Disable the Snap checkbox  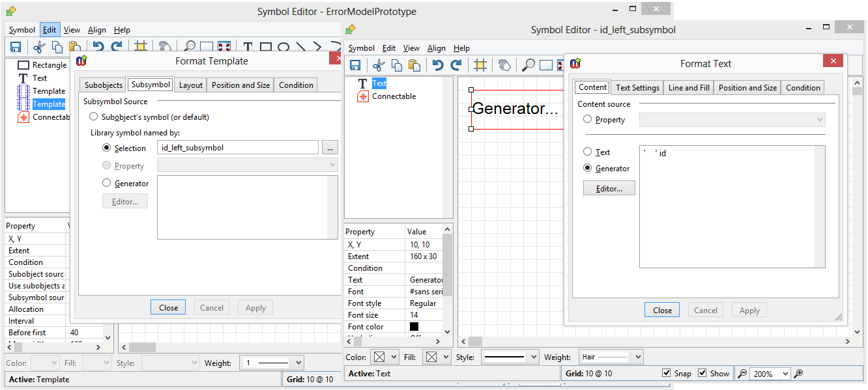pyautogui.click(x=666, y=373)
